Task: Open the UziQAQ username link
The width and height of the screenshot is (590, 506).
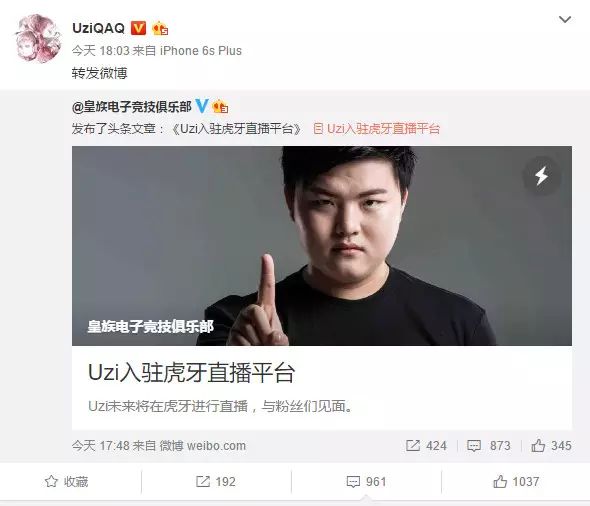Action: click(x=98, y=28)
